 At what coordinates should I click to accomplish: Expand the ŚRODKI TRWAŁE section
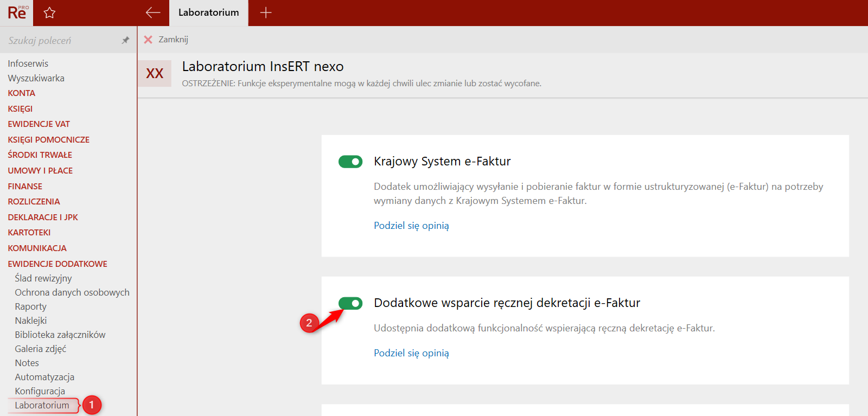tap(40, 155)
